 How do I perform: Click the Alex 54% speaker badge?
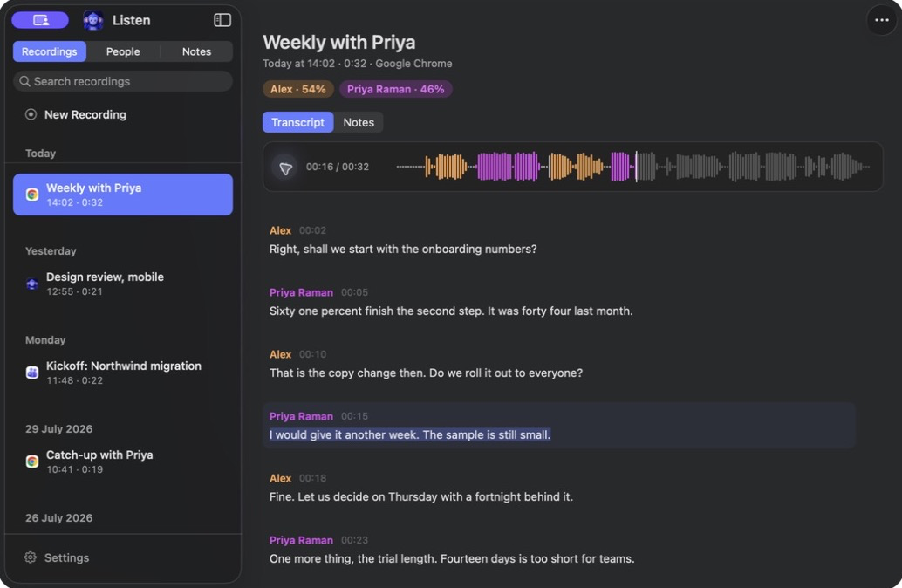click(298, 89)
